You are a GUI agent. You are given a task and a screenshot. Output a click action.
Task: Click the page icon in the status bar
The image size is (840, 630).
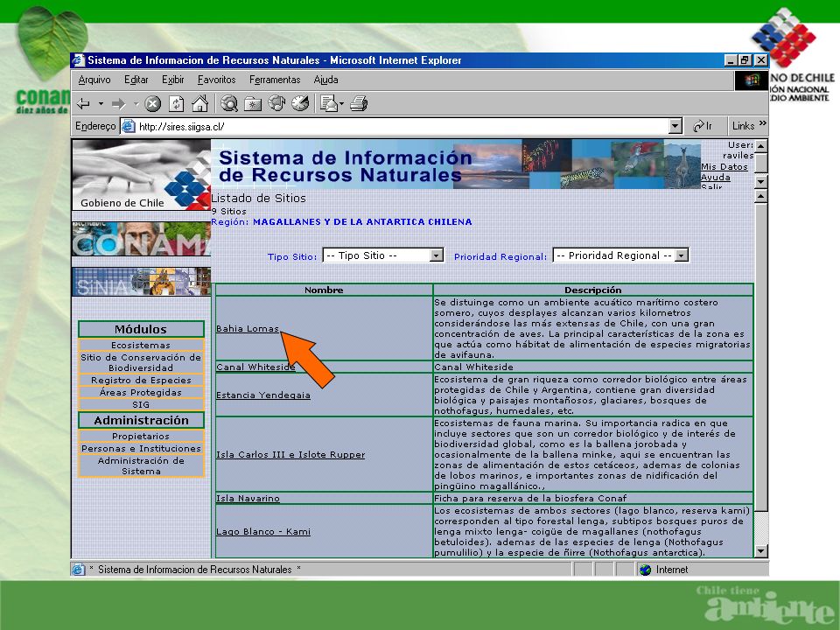pos(79,570)
